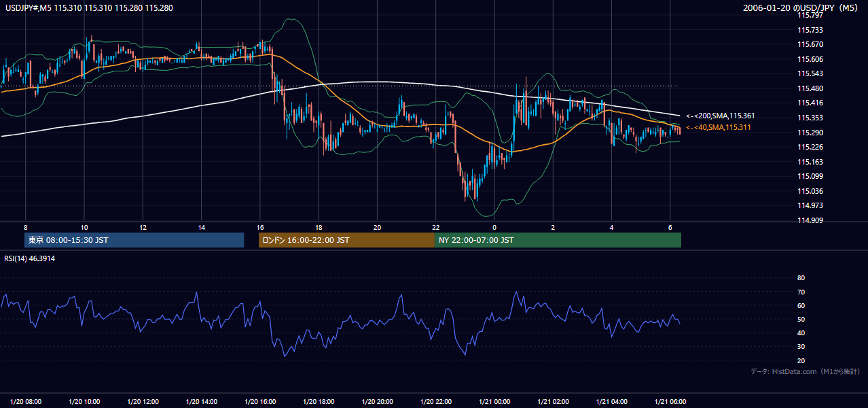Click hour tick 22 on chart time axis
The width and height of the screenshot is (868, 408).
(x=436, y=227)
